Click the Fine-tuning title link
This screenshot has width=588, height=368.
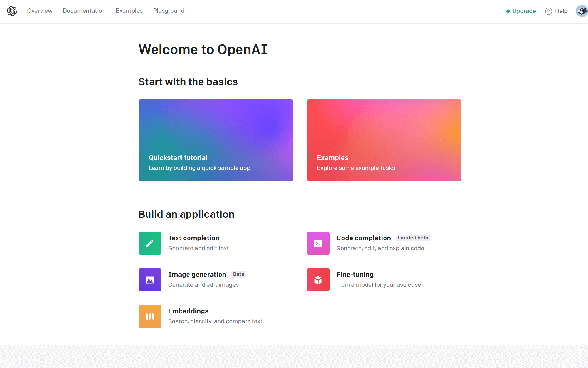(x=355, y=275)
